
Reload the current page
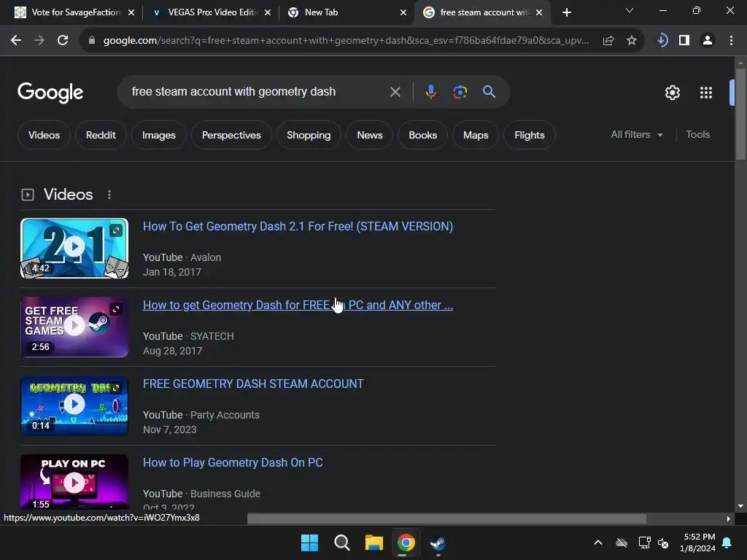[63, 41]
